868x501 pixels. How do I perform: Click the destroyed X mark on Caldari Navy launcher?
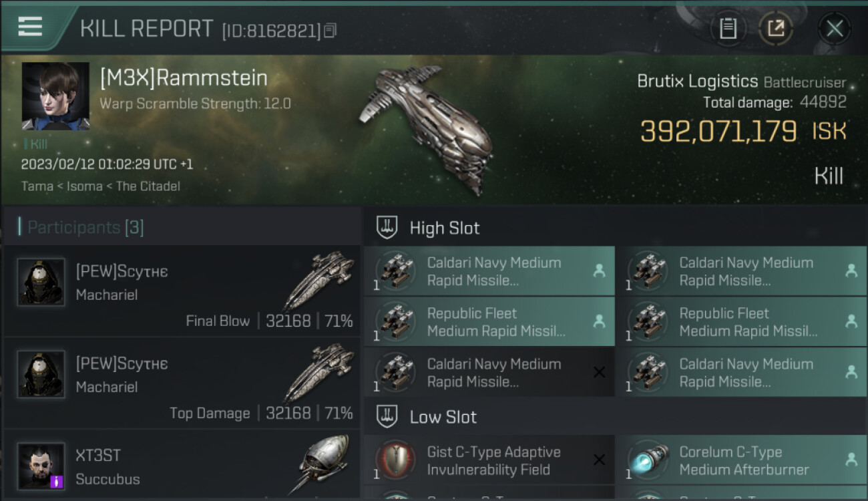[x=599, y=372]
